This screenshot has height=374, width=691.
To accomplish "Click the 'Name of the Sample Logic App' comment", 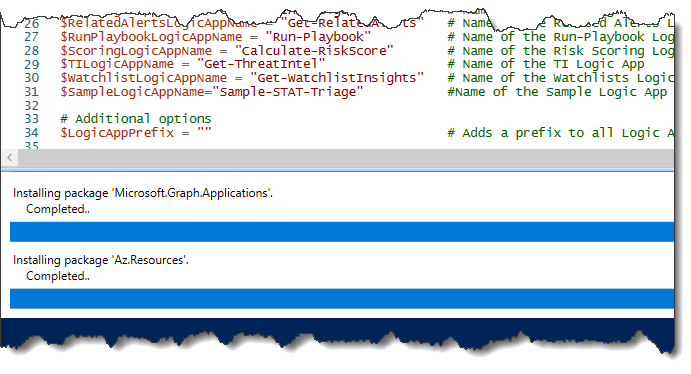I will (557, 92).
